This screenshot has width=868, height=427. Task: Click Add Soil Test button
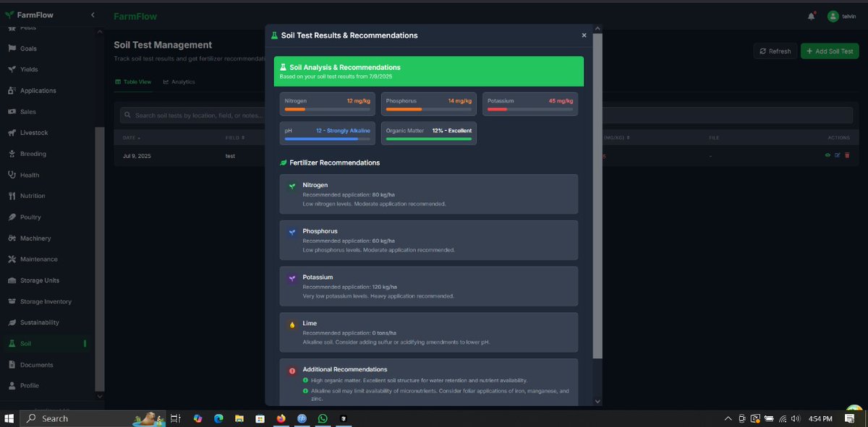click(830, 51)
